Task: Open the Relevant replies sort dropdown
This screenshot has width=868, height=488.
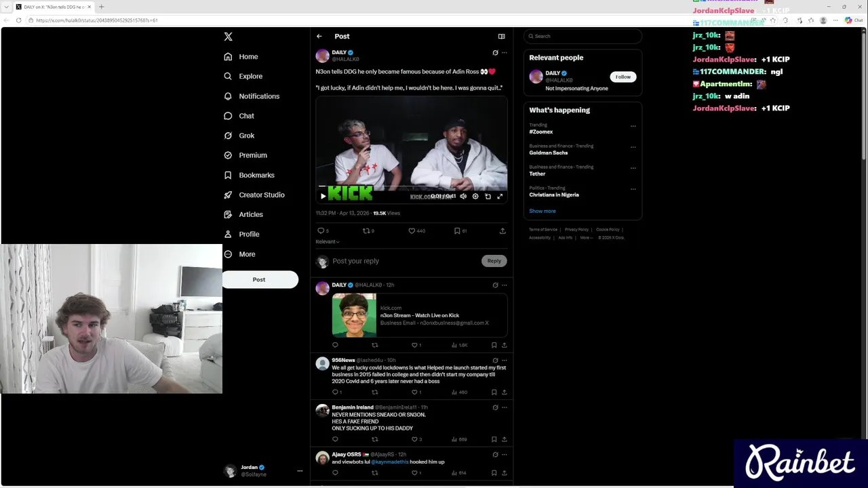Action: [x=328, y=242]
